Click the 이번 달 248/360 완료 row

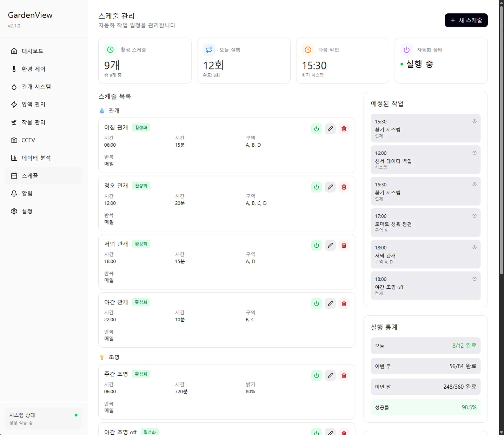pos(426,387)
